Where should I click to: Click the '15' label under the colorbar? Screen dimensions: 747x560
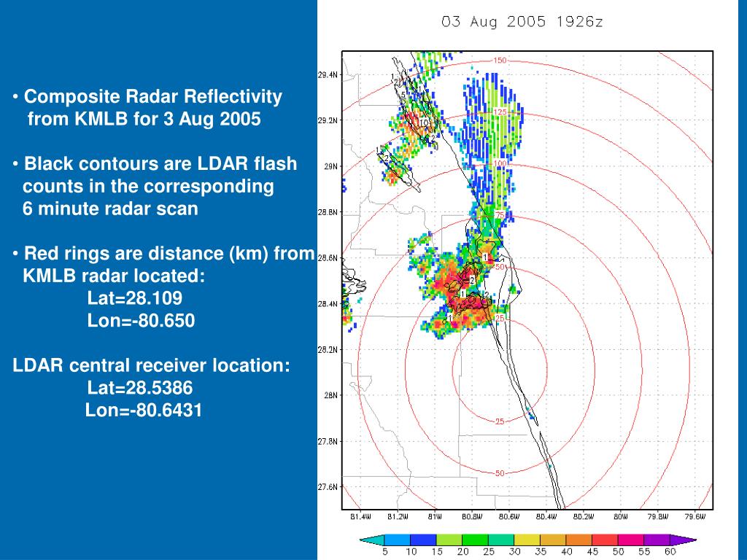click(437, 551)
